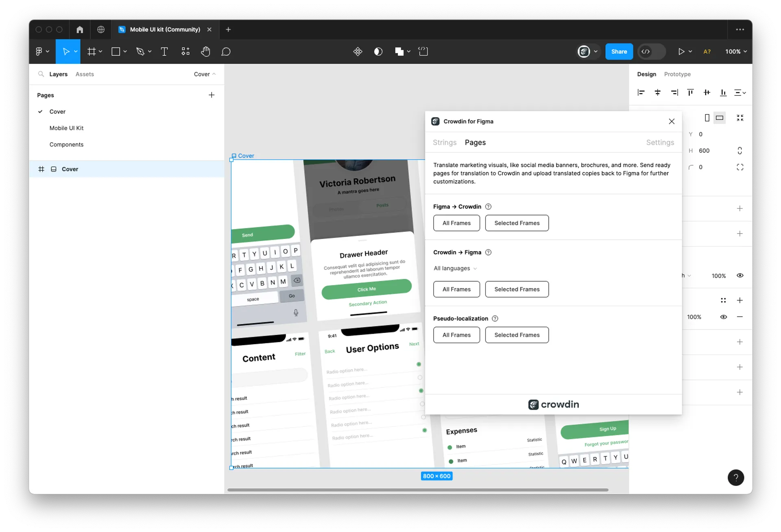Viewport: 781px width, 532px height.
Task: Open the Figma main menu icon
Action: point(39,52)
